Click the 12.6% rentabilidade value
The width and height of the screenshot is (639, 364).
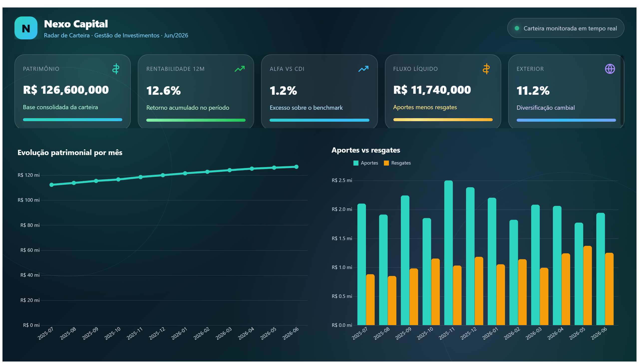tap(163, 91)
